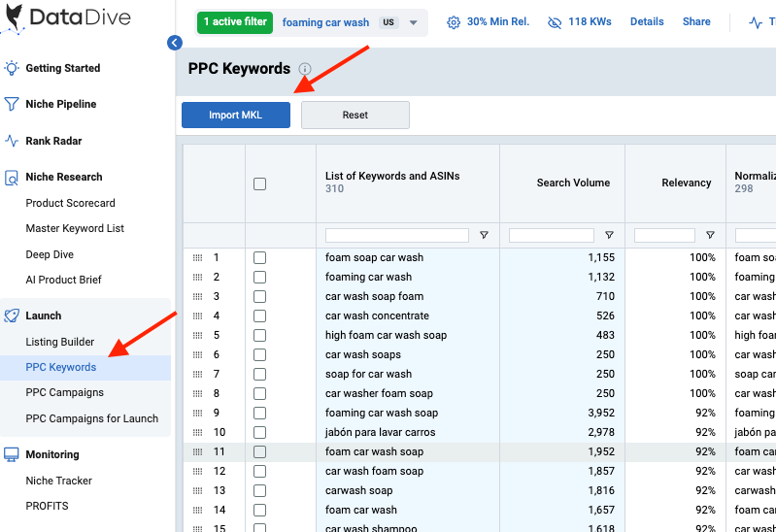
Task: Open Getting Started section
Action: [63, 68]
